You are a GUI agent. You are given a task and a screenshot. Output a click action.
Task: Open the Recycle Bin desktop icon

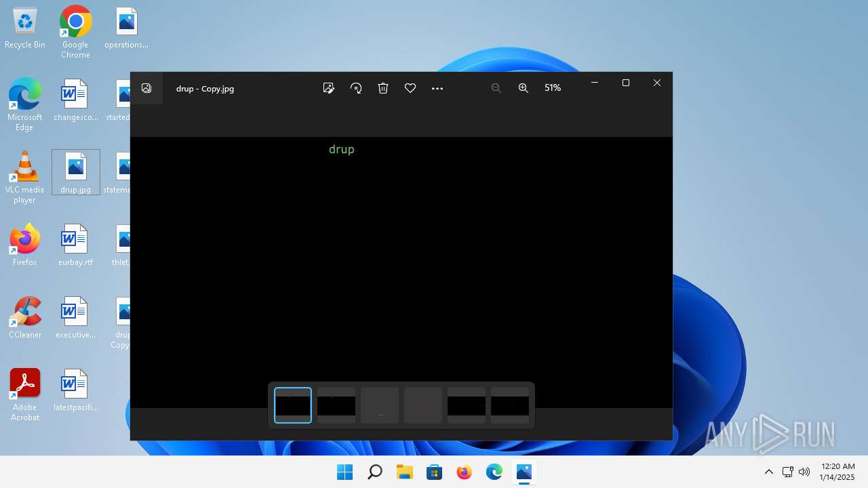25,28
